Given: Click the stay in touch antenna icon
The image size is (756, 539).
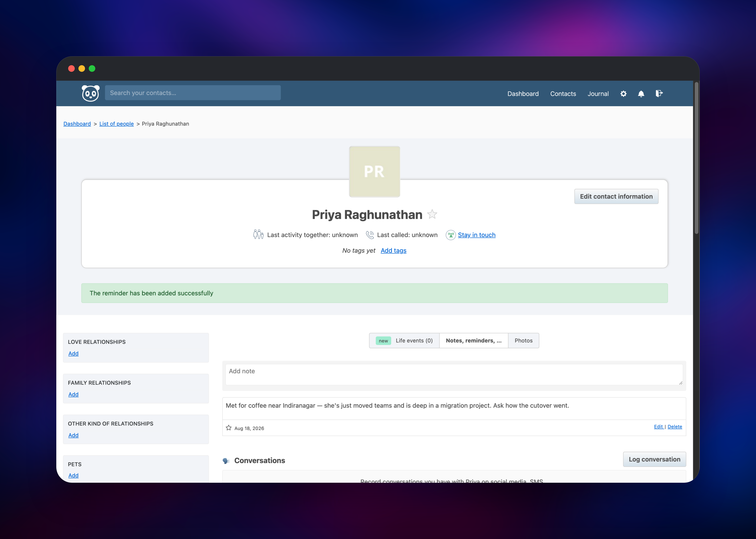Looking at the screenshot, I should pos(450,235).
